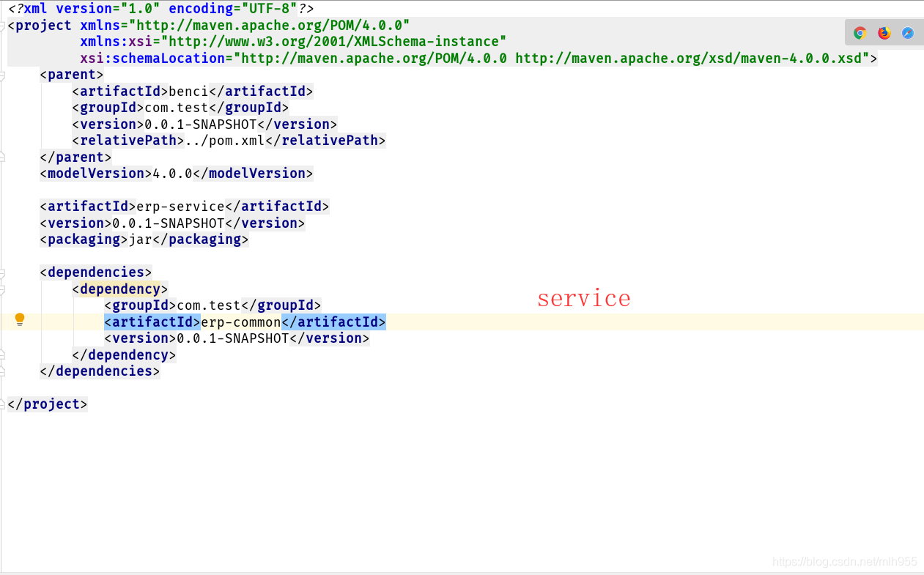Open pom.xml preview in Chrome browser
This screenshot has width=924, height=575.
(x=860, y=33)
